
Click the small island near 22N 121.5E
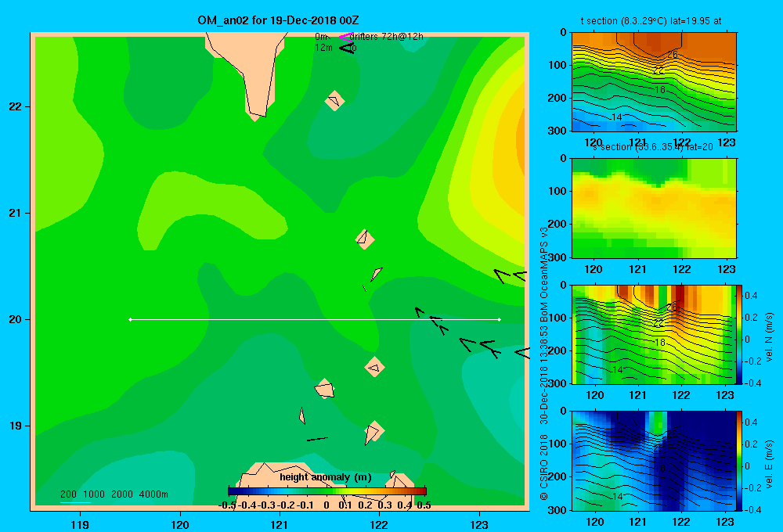tap(334, 101)
